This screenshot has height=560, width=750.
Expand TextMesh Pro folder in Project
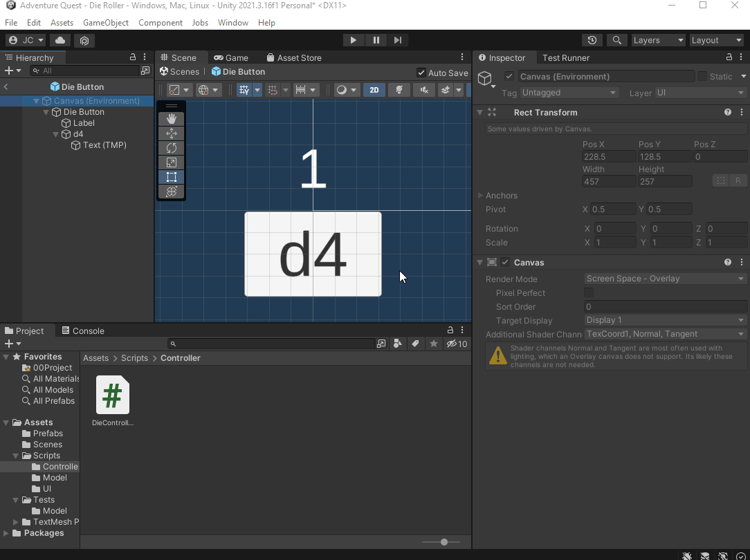point(16,522)
